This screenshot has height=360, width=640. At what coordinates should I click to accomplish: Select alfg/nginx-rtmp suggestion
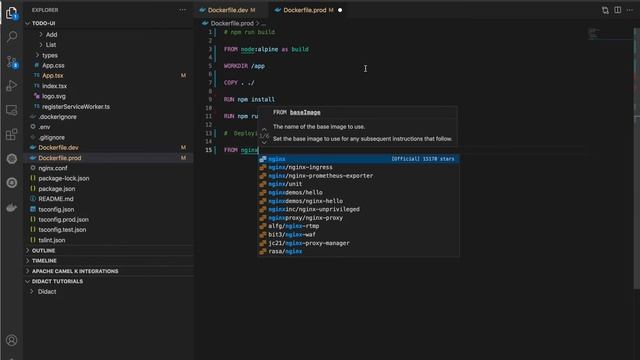[358, 226]
